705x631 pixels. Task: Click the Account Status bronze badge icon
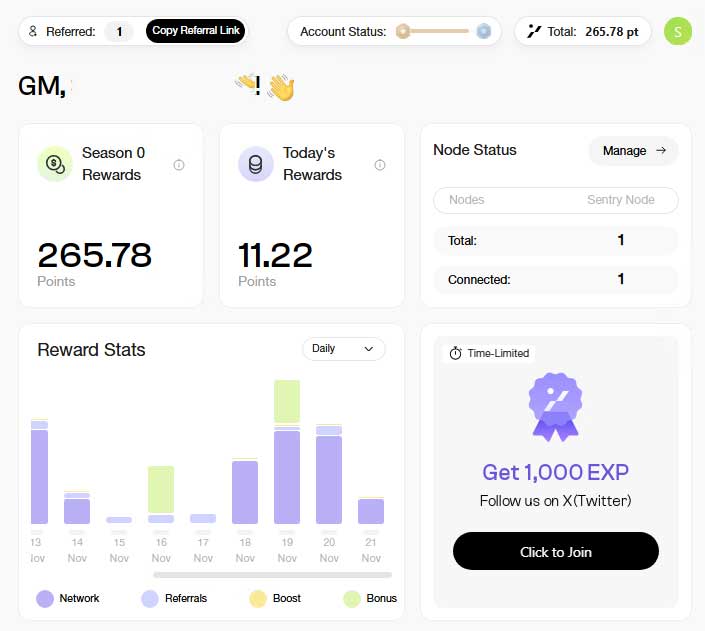click(x=403, y=31)
